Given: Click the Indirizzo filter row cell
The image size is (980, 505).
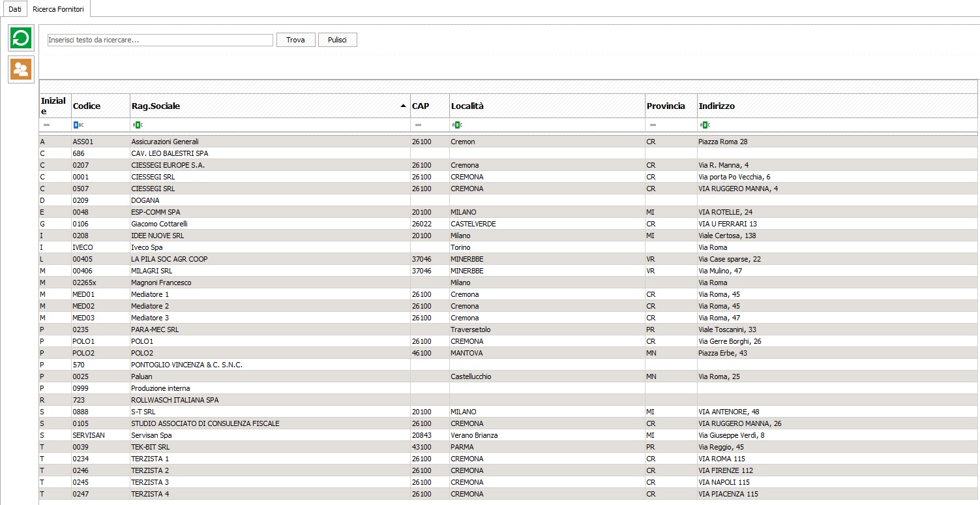Looking at the screenshot, I should coord(837,125).
